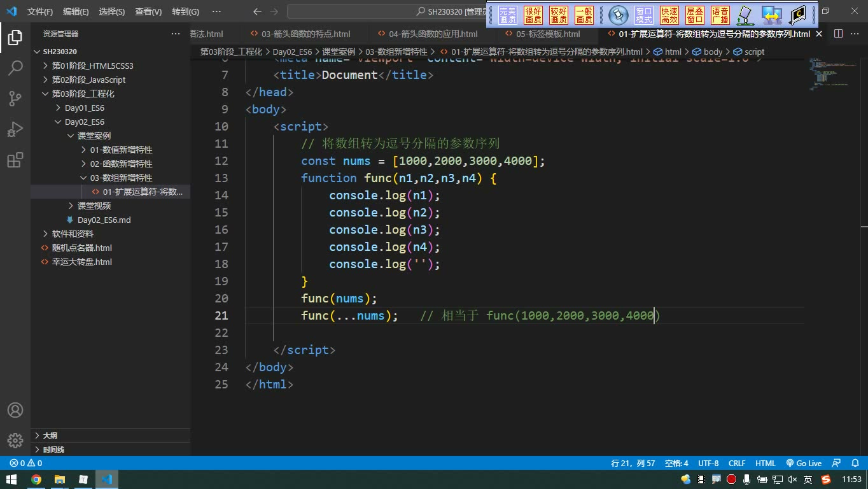The width and height of the screenshot is (868, 489).
Task: Open the Extensions view icon
Action: tap(15, 160)
